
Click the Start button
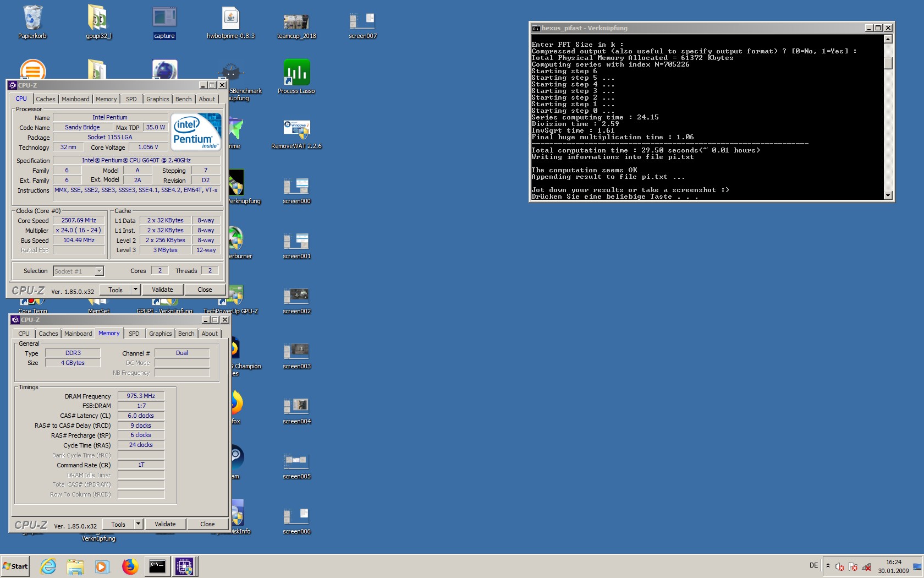pos(15,566)
